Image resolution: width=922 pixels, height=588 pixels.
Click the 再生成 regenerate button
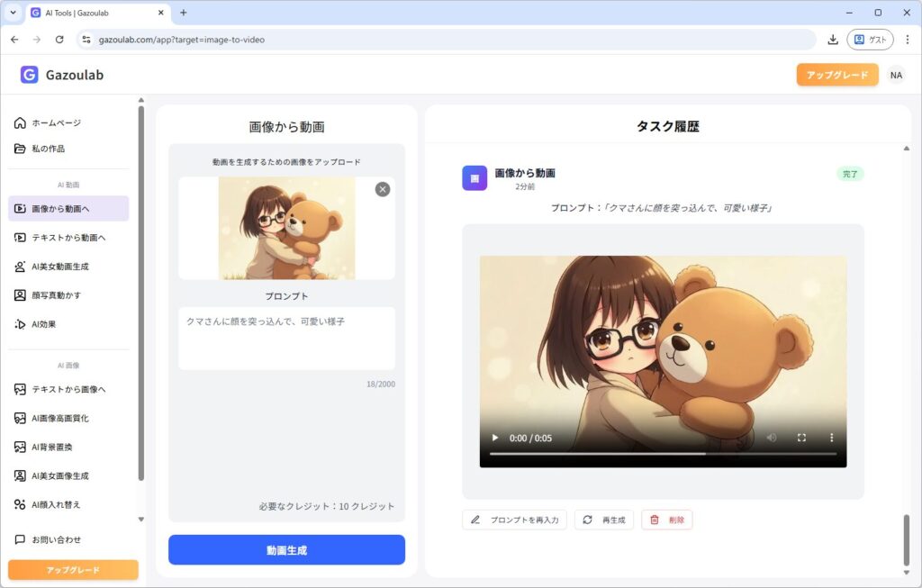[x=604, y=520]
